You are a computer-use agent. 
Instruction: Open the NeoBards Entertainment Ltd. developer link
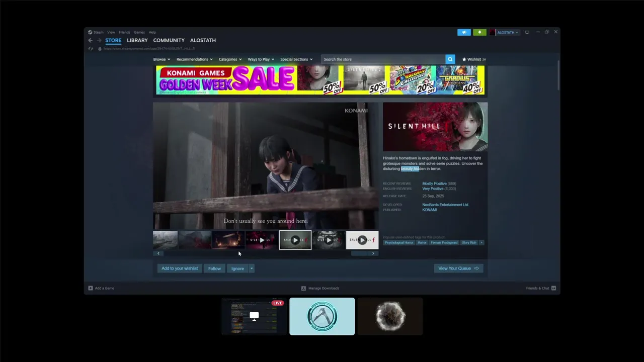445,205
